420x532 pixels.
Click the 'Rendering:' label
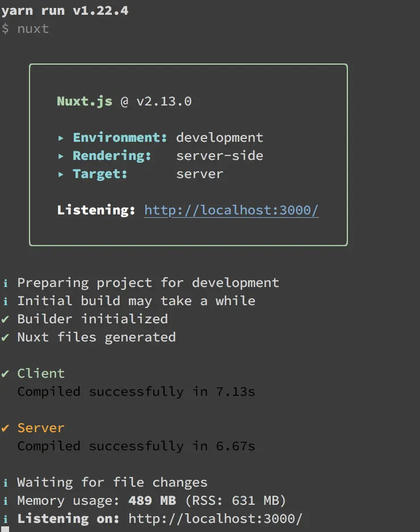(112, 155)
